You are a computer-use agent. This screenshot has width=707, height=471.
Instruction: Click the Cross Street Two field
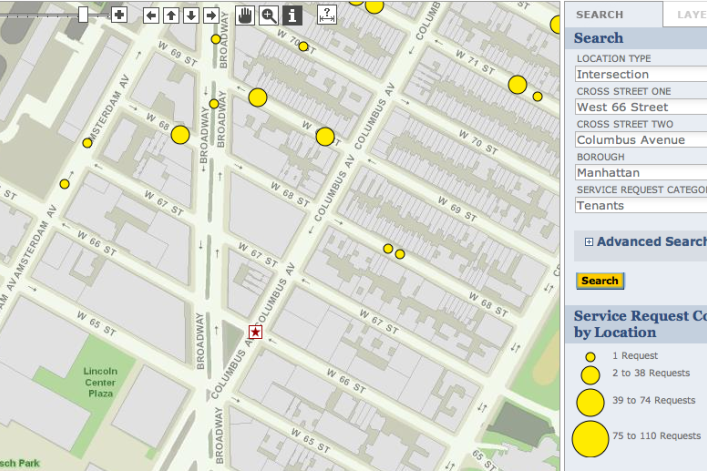(x=640, y=140)
